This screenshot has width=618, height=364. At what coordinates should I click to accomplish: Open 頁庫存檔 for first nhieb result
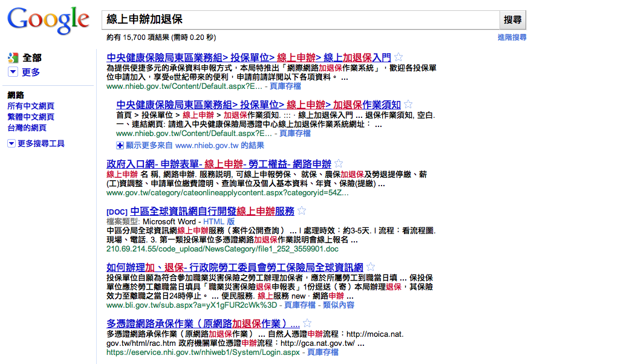[285, 86]
